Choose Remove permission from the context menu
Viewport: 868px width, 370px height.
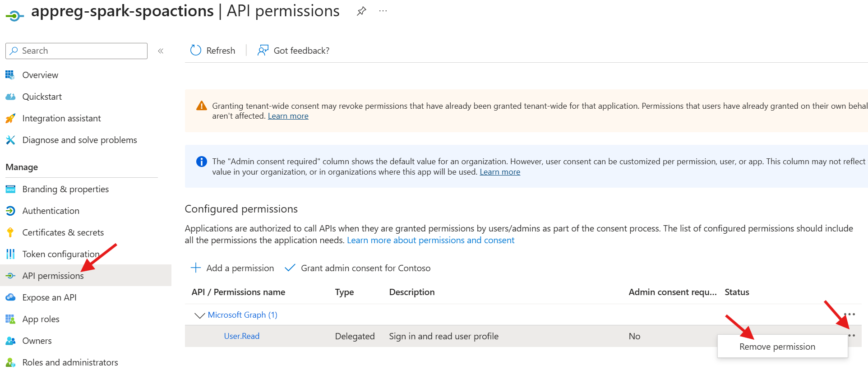[777, 347]
